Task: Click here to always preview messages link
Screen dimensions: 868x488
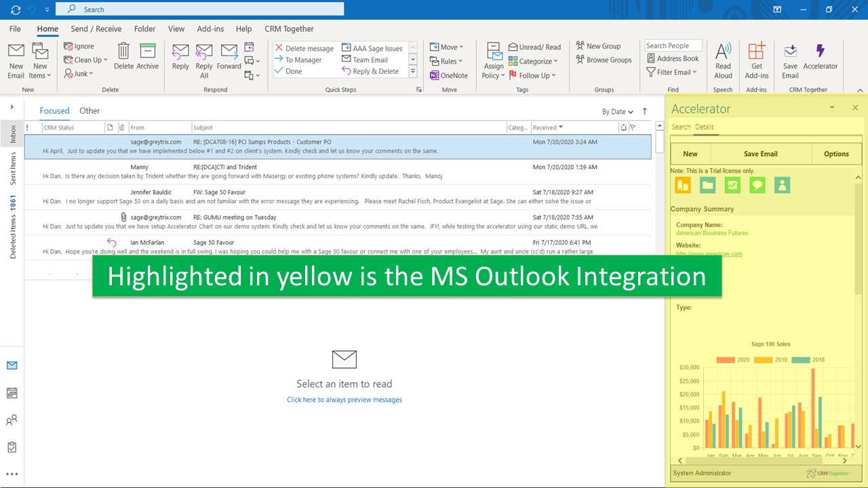Action: [x=344, y=400]
